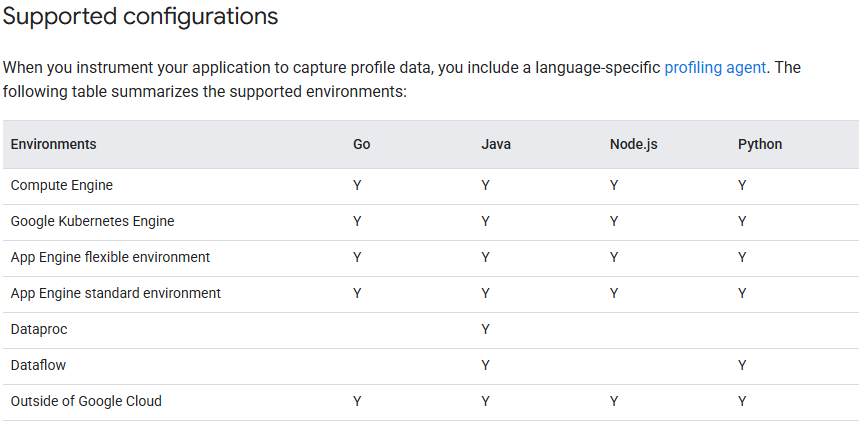This screenshot has width=861, height=424.
Task: Click Java Y for the Dataflow row
Action: tap(485, 365)
